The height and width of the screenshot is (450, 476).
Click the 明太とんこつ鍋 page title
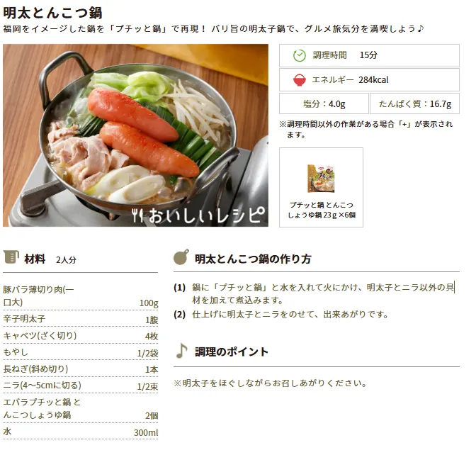tap(52, 13)
